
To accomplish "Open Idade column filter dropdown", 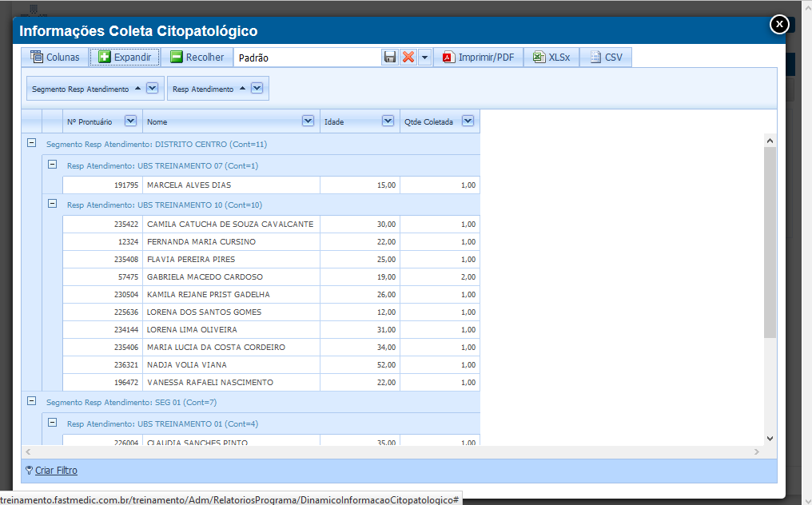I will [x=388, y=121].
